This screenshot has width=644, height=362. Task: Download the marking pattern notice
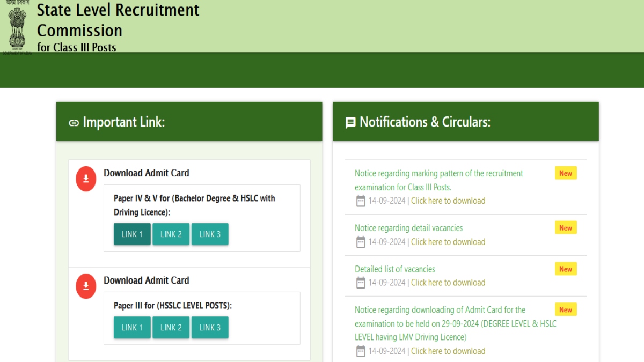pyautogui.click(x=448, y=201)
